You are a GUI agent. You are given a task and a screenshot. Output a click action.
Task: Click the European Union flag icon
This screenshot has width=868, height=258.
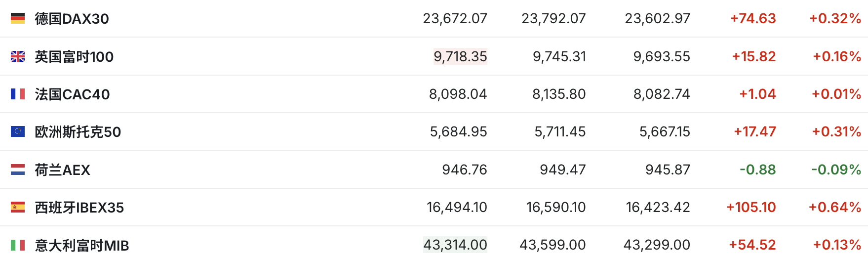tap(18, 131)
